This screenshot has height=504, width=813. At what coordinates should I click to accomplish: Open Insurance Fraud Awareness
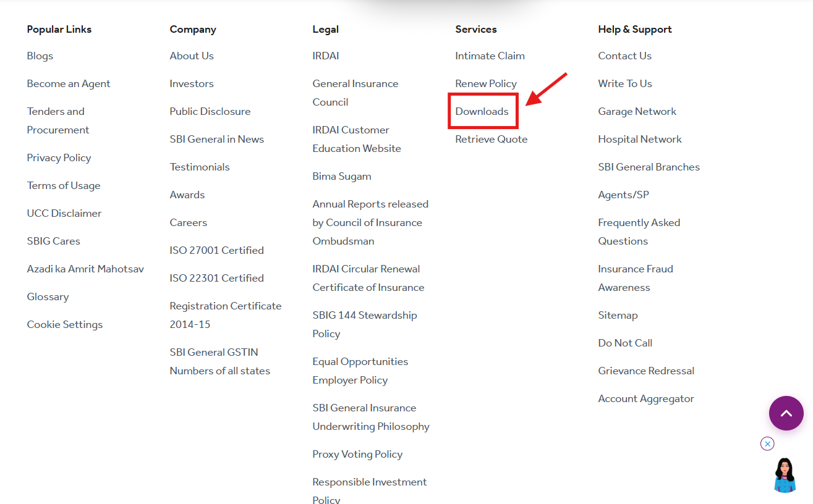point(636,278)
